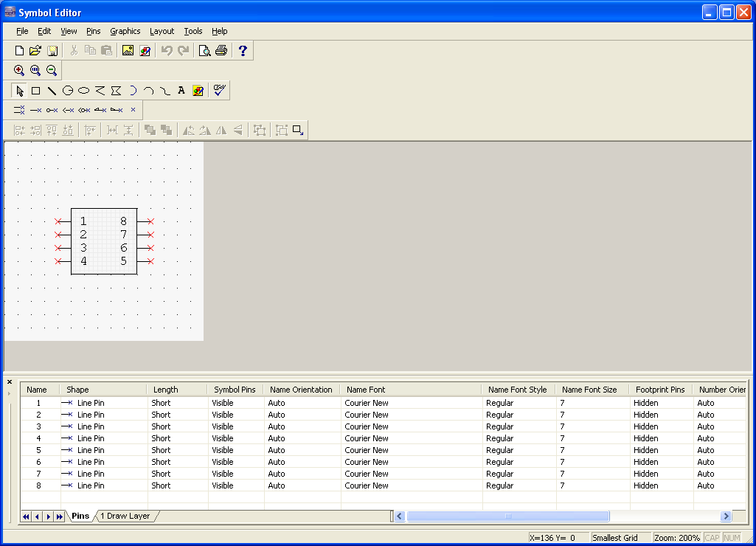The image size is (756, 546).
Task: Open the Graphics menu
Action: pyautogui.click(x=125, y=31)
